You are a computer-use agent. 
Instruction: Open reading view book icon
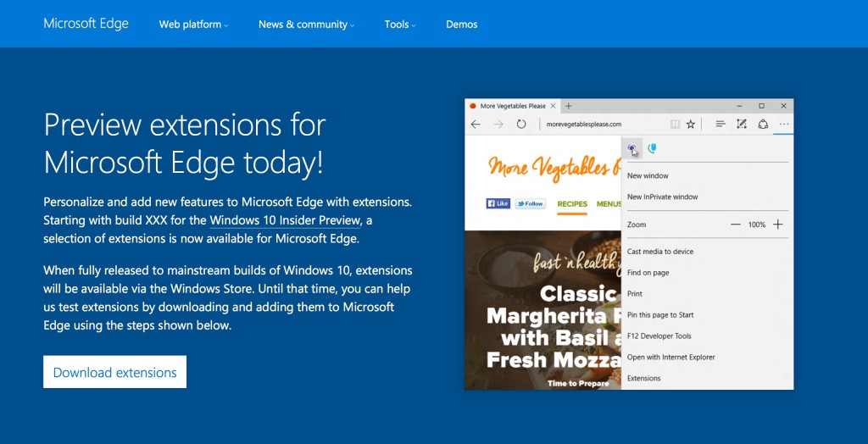(x=675, y=124)
